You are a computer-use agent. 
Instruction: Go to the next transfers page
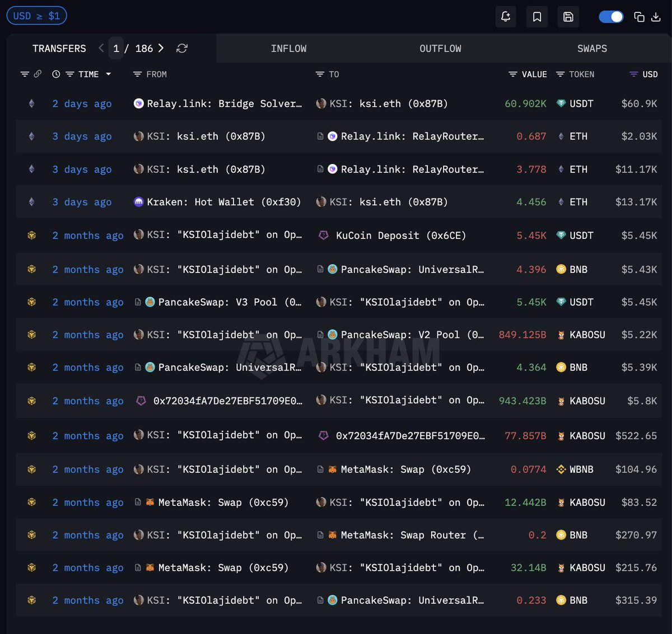pos(161,48)
